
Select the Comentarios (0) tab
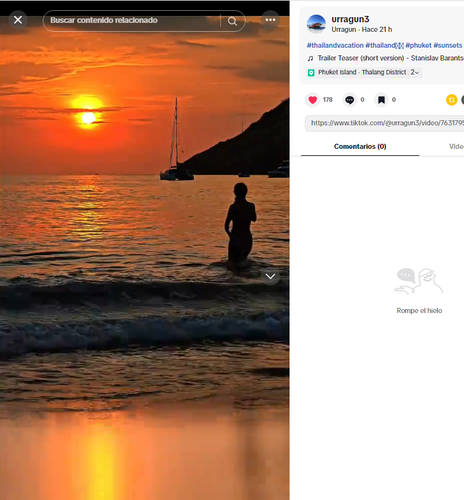click(360, 146)
